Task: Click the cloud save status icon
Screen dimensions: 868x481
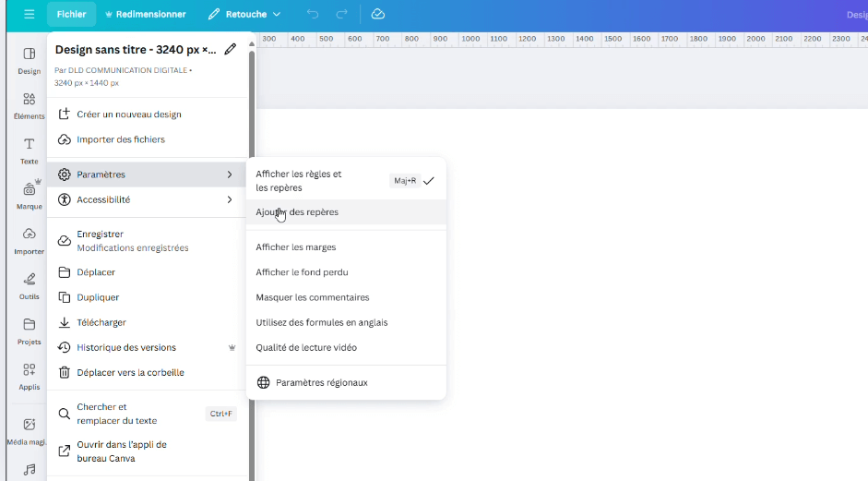Action: [378, 14]
